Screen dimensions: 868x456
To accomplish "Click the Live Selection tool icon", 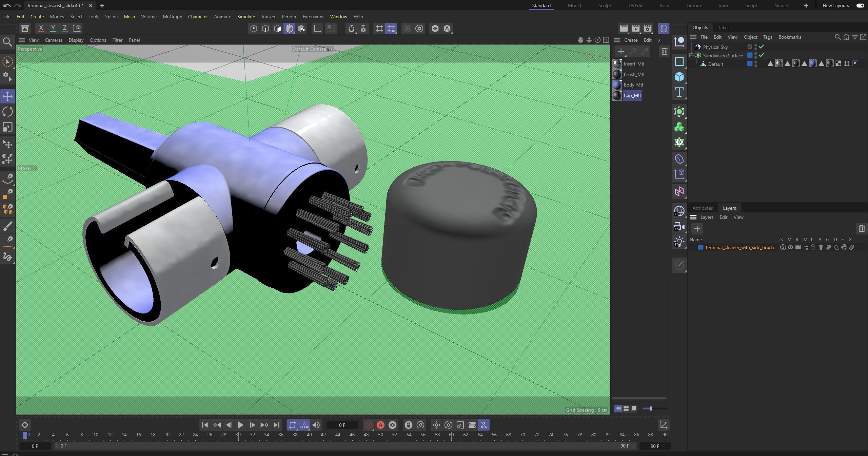I will [7, 61].
